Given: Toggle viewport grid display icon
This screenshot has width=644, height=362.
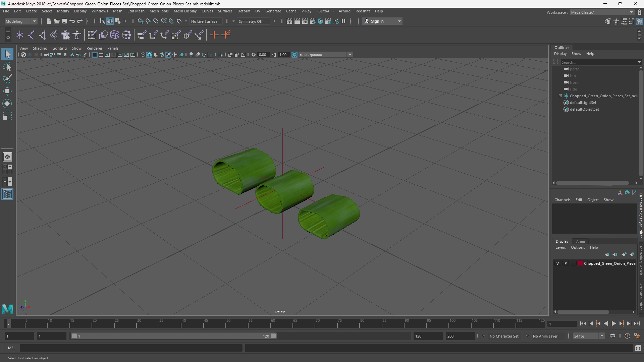Looking at the screenshot, I should 95,55.
